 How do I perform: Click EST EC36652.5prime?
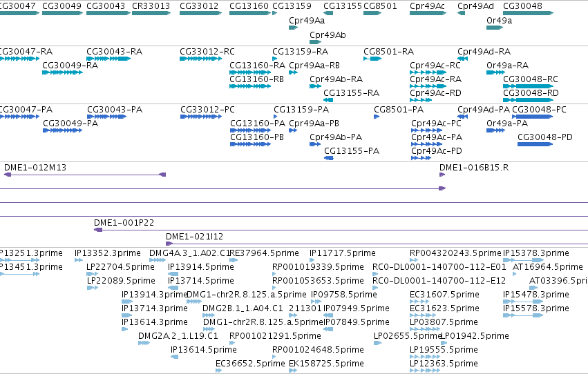218,371
